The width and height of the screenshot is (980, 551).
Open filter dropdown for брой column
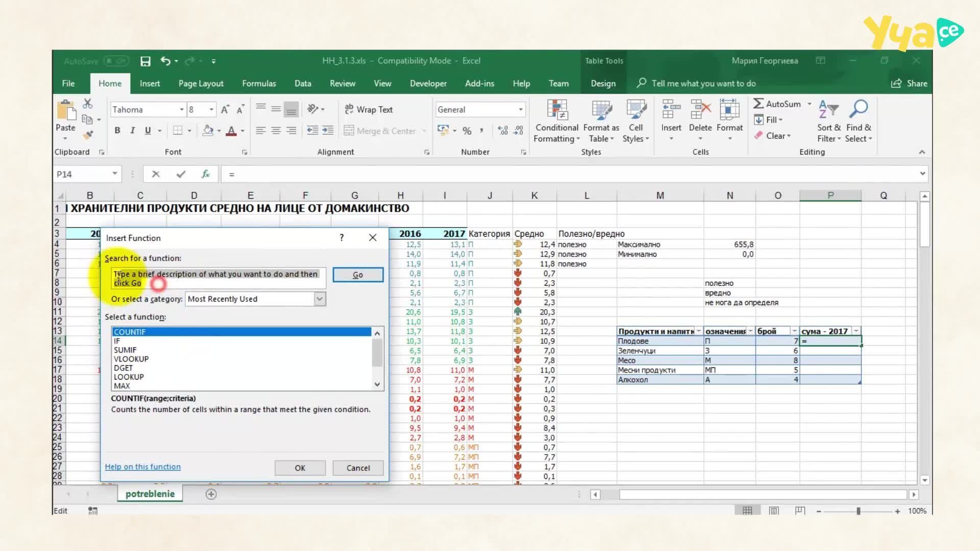(x=795, y=331)
